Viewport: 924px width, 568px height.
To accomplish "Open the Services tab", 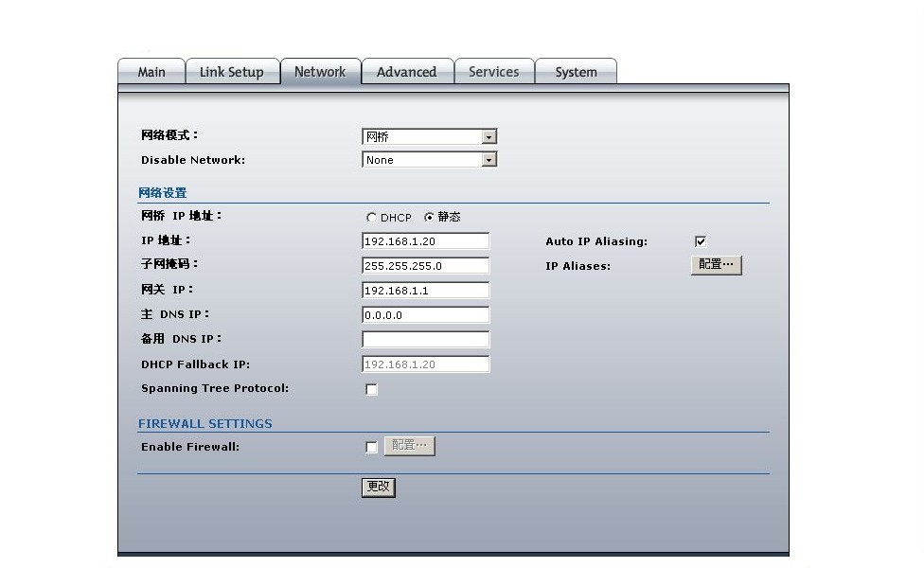I will 493,73.
